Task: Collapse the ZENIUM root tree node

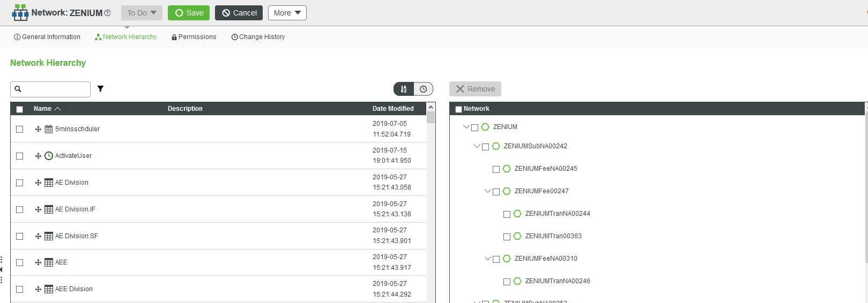Action: [x=466, y=127]
